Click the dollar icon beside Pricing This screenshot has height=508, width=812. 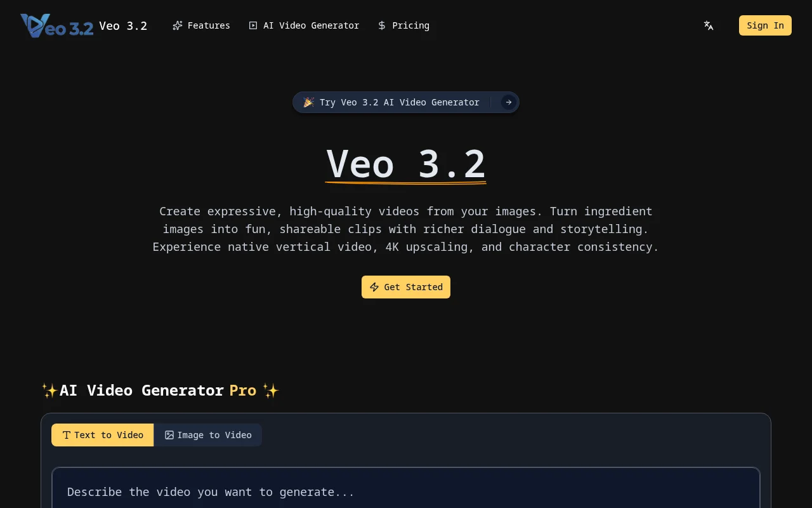click(381, 25)
